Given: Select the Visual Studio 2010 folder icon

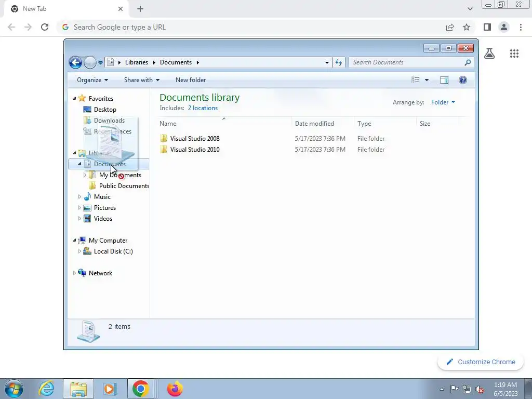Looking at the screenshot, I should pyautogui.click(x=164, y=149).
